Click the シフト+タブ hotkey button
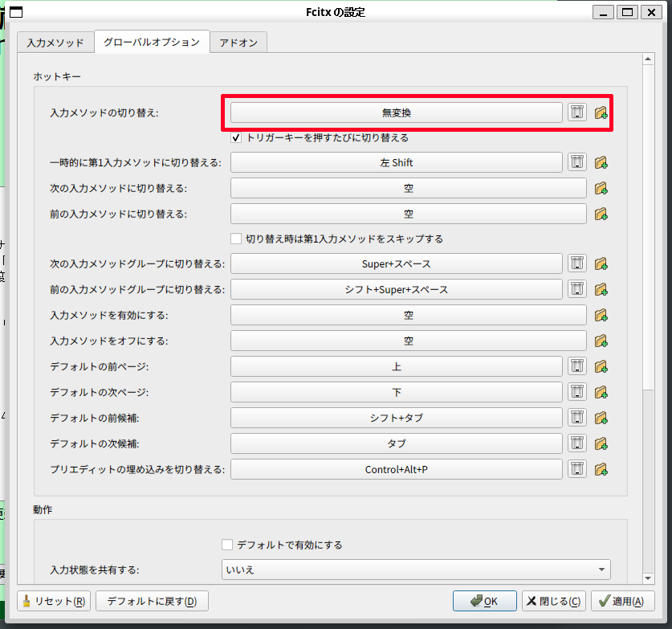The height and width of the screenshot is (629, 672). click(397, 417)
